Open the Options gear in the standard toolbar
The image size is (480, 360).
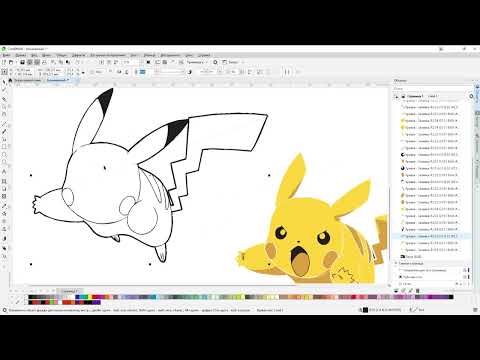point(215,62)
